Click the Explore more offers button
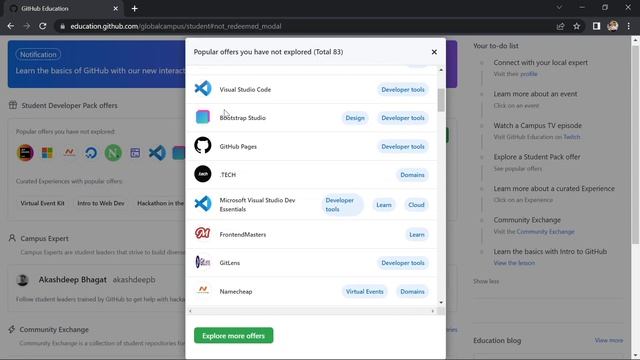640x360 pixels. [x=233, y=336]
